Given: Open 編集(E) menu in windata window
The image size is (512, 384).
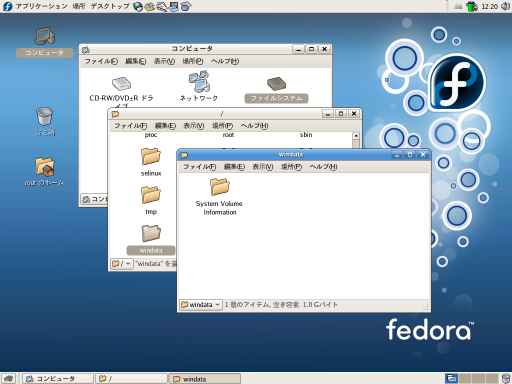Looking at the screenshot, I should click(x=234, y=167).
